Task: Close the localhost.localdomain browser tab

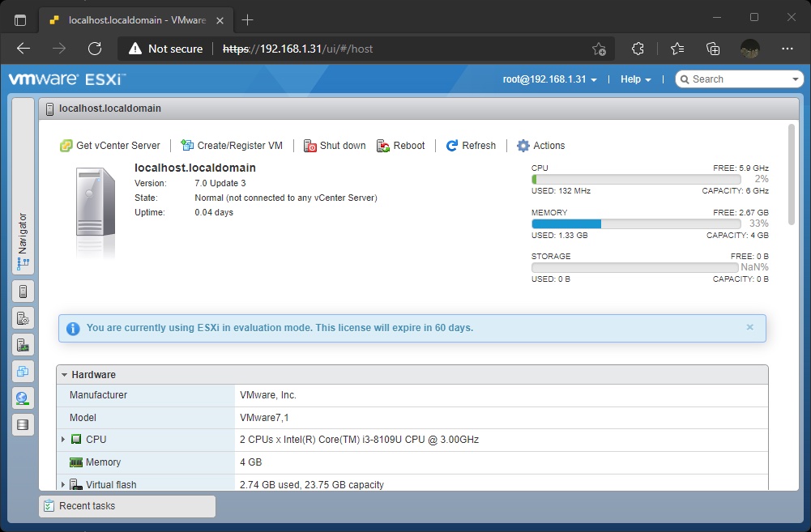Action: click(220, 21)
